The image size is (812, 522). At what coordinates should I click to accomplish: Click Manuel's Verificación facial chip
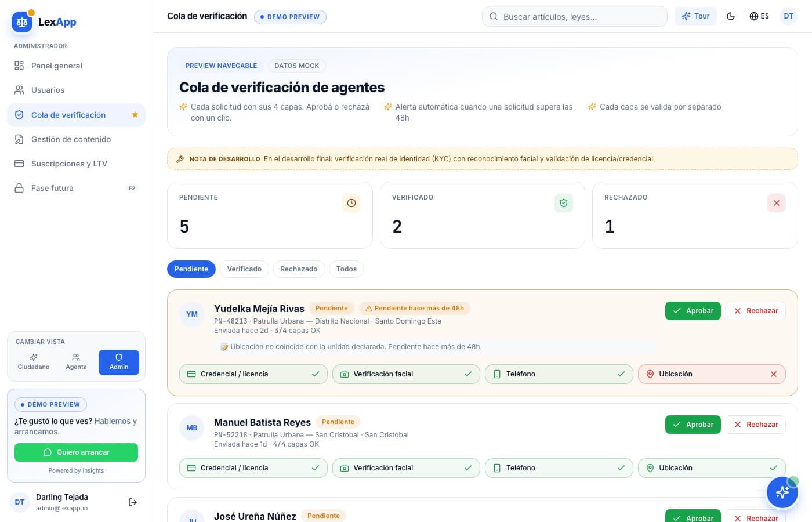pyautogui.click(x=406, y=468)
